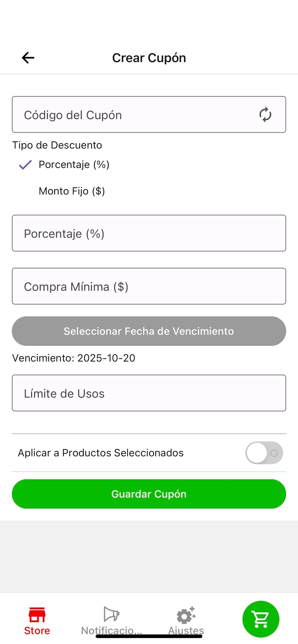Save with the Guardar Cupón button
The width and height of the screenshot is (298, 644).
(x=149, y=494)
